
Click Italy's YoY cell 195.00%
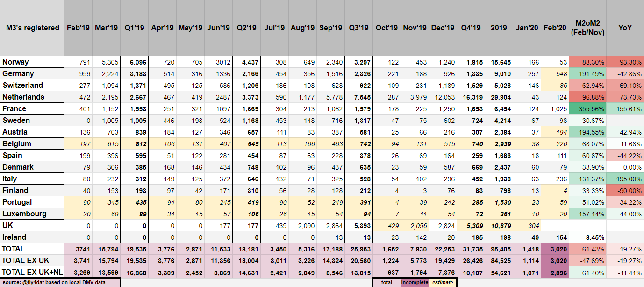pyautogui.click(x=625, y=179)
